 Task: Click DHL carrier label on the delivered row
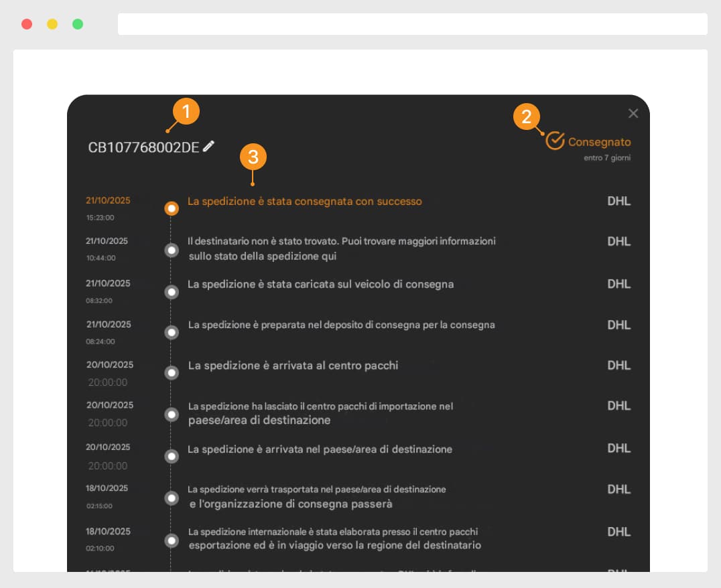618,201
